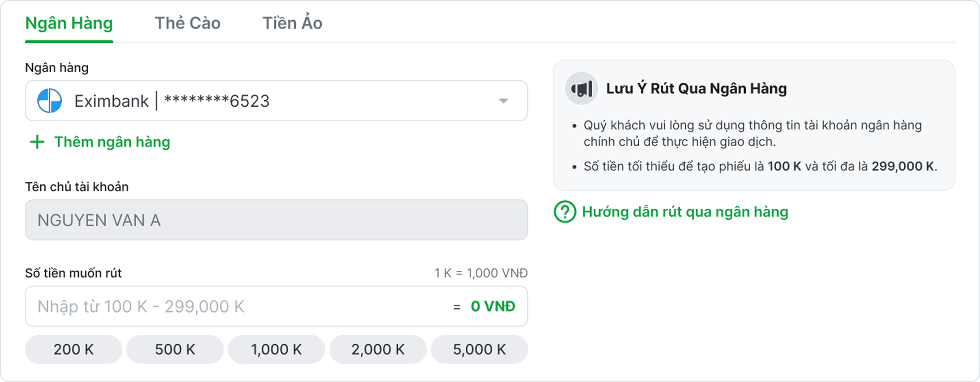
Task: Expand the bank selection dropdown arrow
Action: (x=503, y=101)
